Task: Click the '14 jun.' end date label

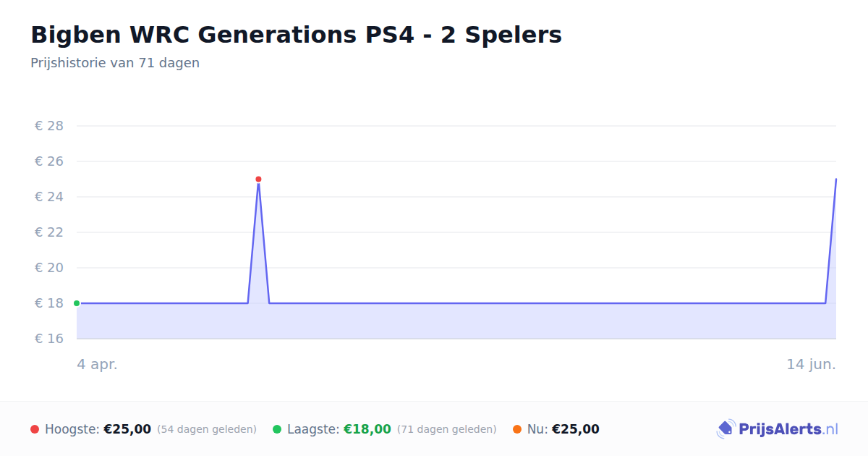Action: click(x=812, y=364)
